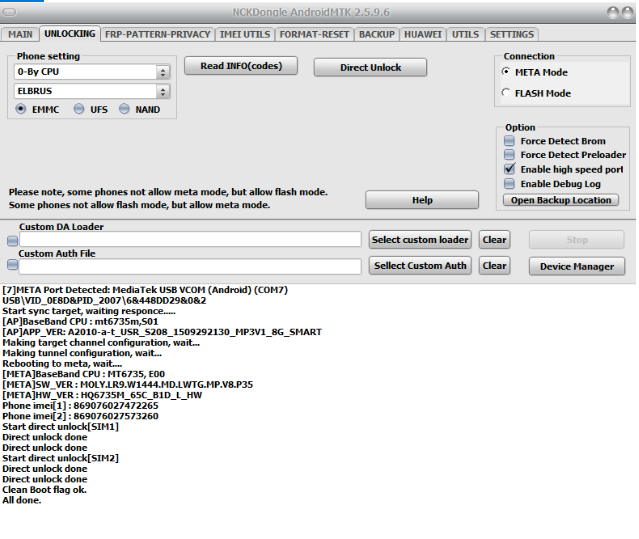This screenshot has height=539, width=639.
Task: Click the META Port Detected log line
Action: point(145,290)
